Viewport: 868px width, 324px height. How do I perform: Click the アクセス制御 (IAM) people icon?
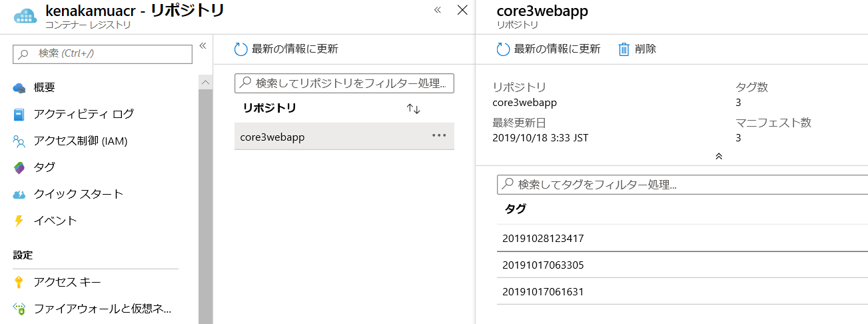pyautogui.click(x=19, y=141)
